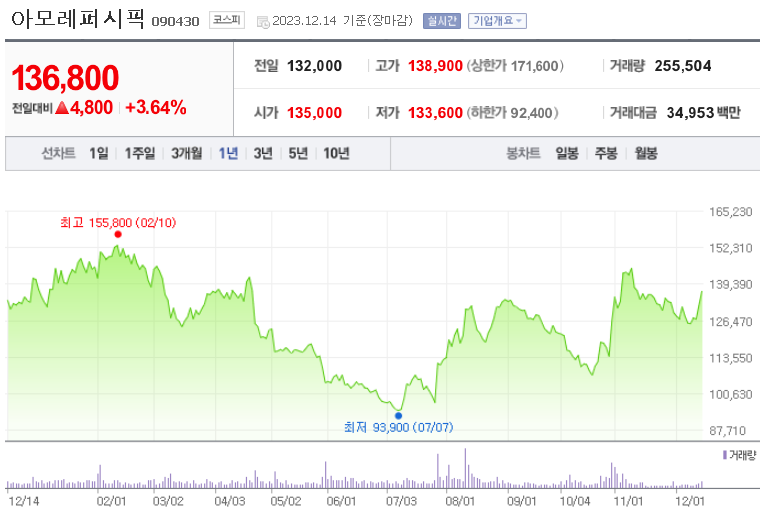Click the 실시간 realtime badge
Screen dimensions: 760x519
(x=442, y=21)
